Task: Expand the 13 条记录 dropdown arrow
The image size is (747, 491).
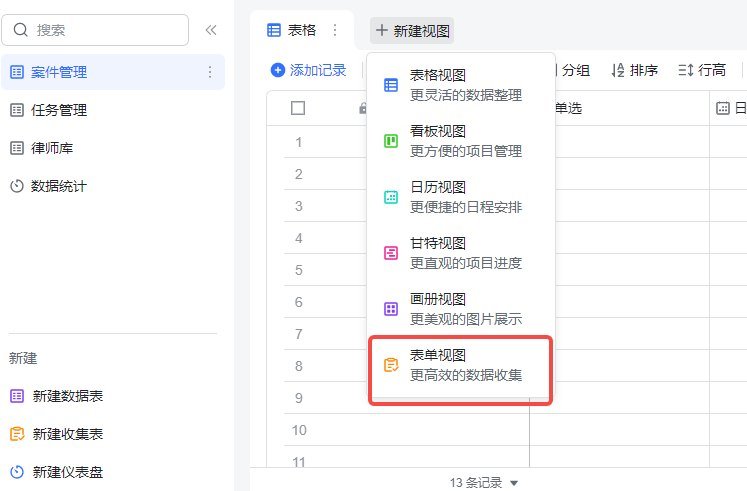Action: (514, 483)
